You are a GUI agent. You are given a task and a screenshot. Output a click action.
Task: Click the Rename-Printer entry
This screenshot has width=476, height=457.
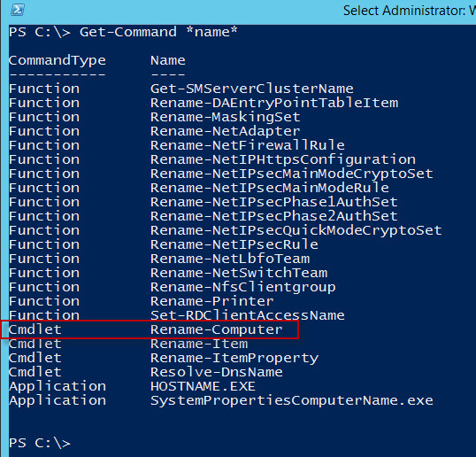coord(211,301)
